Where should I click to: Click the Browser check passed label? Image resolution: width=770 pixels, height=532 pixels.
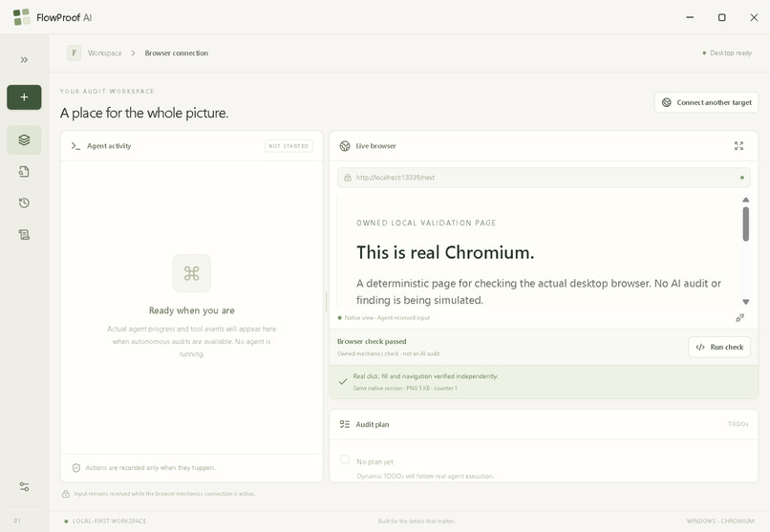pos(372,341)
